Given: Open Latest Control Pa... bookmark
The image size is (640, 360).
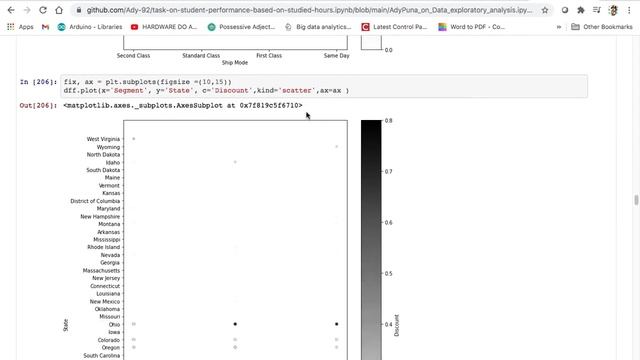Looking at the screenshot, I should coord(394,27).
